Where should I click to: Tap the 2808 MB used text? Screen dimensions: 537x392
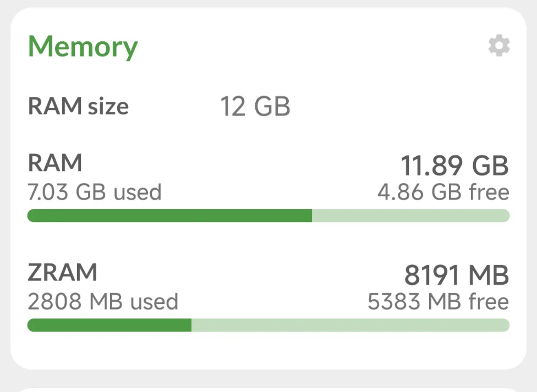coord(102,301)
